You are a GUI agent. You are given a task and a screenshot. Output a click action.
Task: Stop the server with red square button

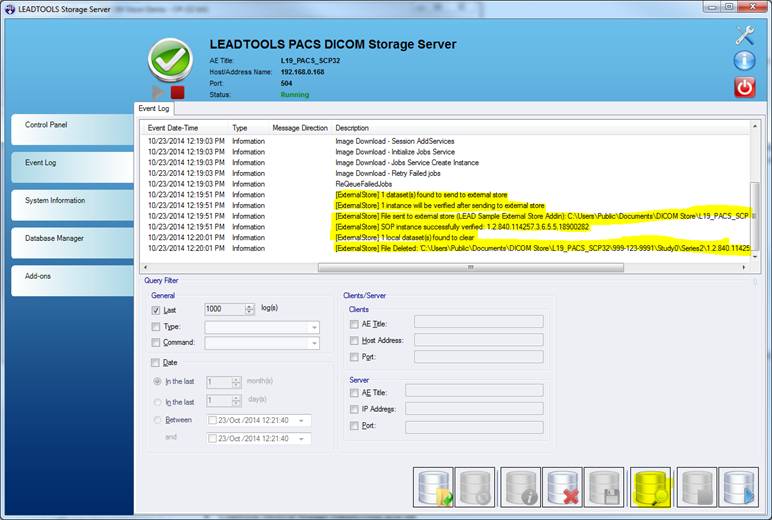point(177,92)
